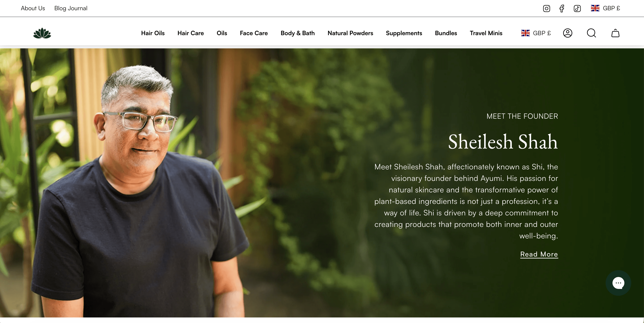Open the chat bubble widget
Image resolution: width=644 pixels, height=323 pixels.
618,283
